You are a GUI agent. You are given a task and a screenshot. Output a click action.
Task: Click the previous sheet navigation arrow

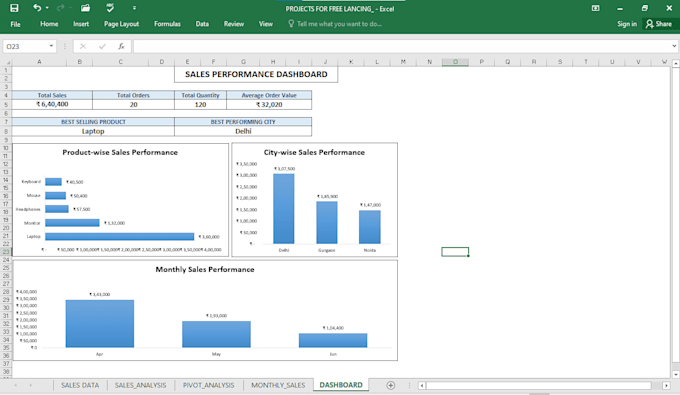[x=16, y=385]
